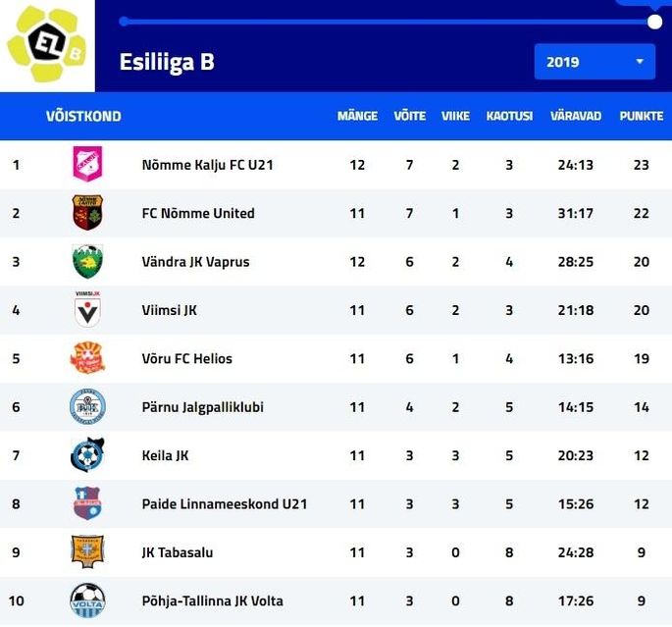672x627 pixels.
Task: Open the JK Tabasalu team link
Action: pos(178,552)
